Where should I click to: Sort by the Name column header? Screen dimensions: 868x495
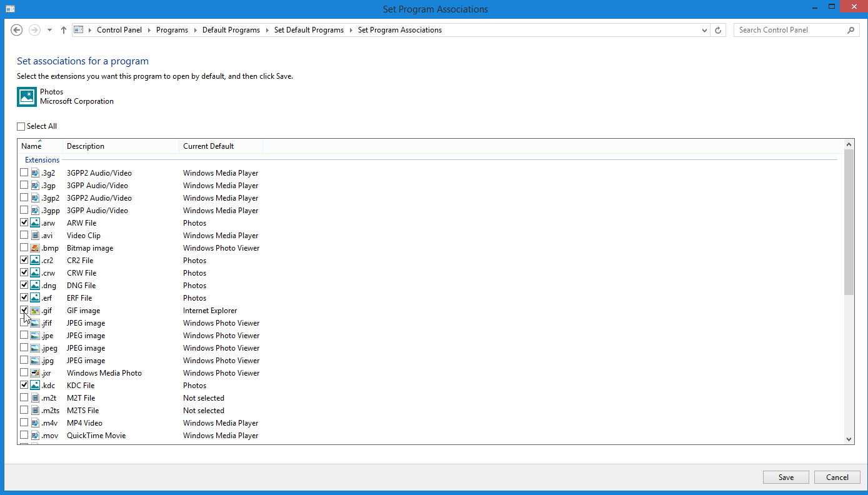click(40, 146)
